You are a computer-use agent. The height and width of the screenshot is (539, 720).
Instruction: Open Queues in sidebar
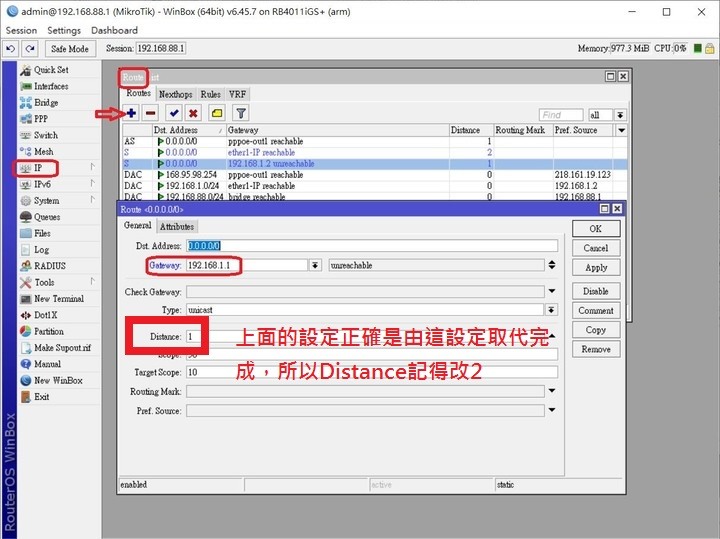pos(47,217)
